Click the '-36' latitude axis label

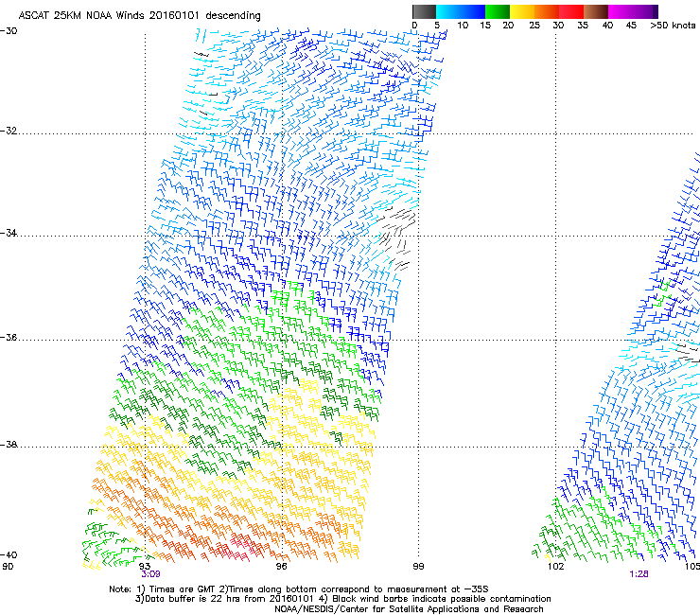point(9,337)
